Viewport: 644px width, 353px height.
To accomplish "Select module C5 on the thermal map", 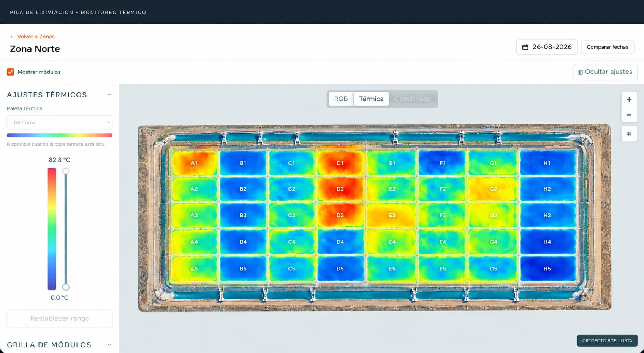I will point(291,269).
